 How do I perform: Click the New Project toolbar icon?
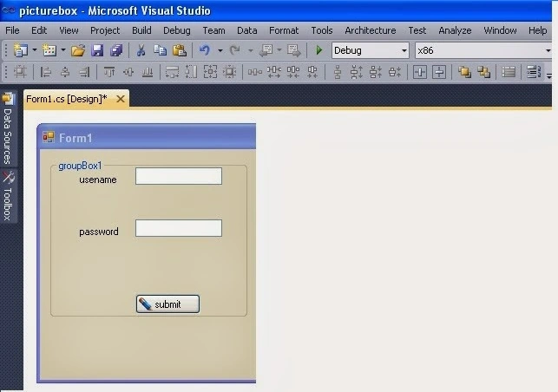coord(20,50)
